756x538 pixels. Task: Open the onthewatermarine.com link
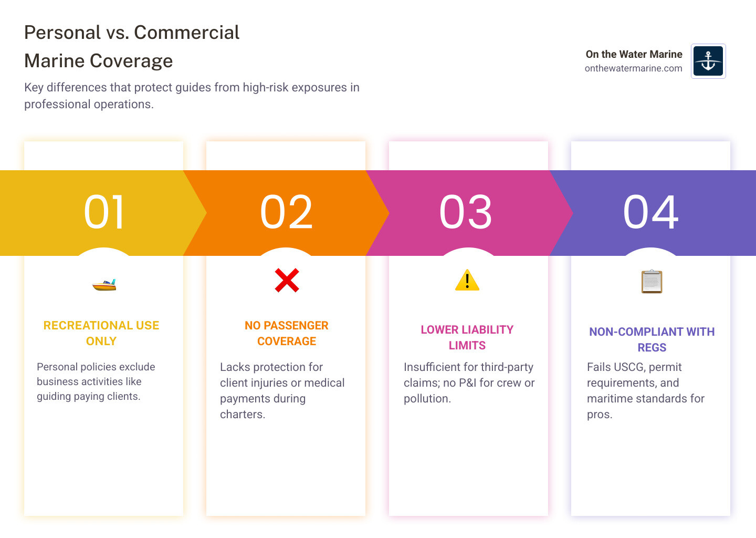click(x=633, y=68)
